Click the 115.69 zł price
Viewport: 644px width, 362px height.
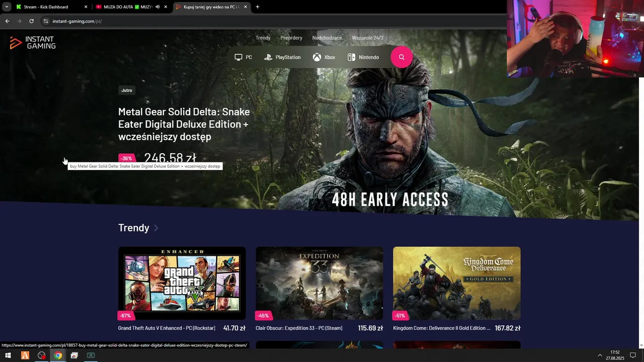tap(370, 328)
